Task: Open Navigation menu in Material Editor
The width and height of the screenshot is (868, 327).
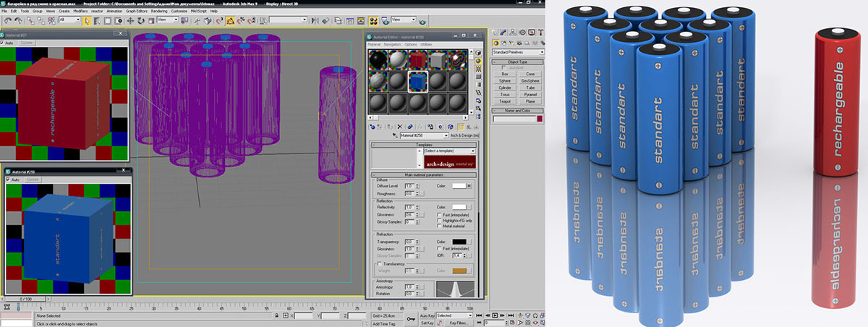Action: (392, 44)
